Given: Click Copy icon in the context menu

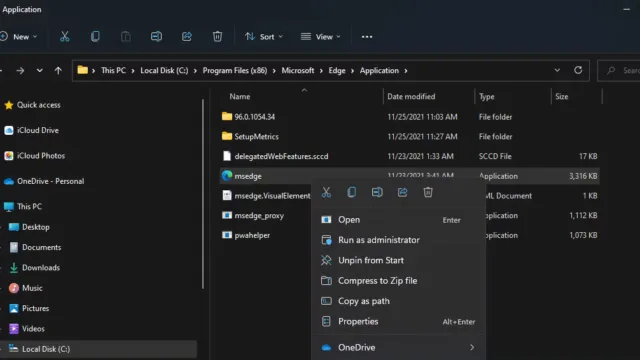Looking at the screenshot, I should (x=351, y=192).
